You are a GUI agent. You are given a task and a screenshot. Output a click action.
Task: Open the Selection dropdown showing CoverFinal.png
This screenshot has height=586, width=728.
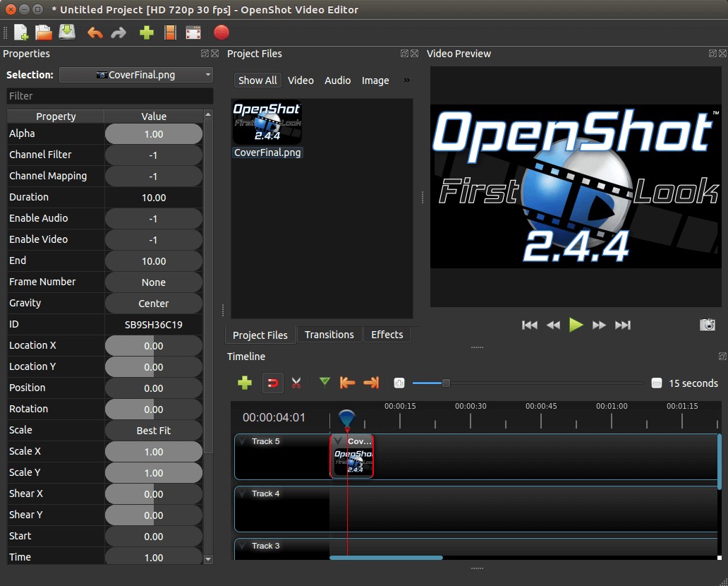pos(135,75)
